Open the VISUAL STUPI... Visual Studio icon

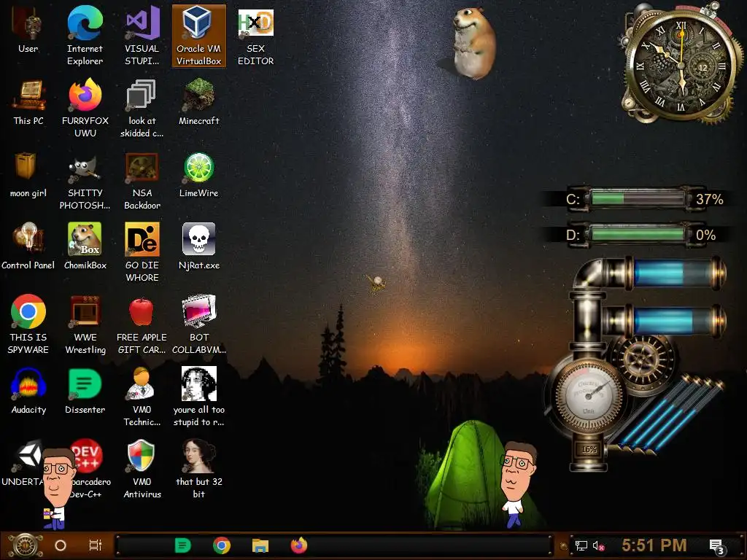pos(142,35)
